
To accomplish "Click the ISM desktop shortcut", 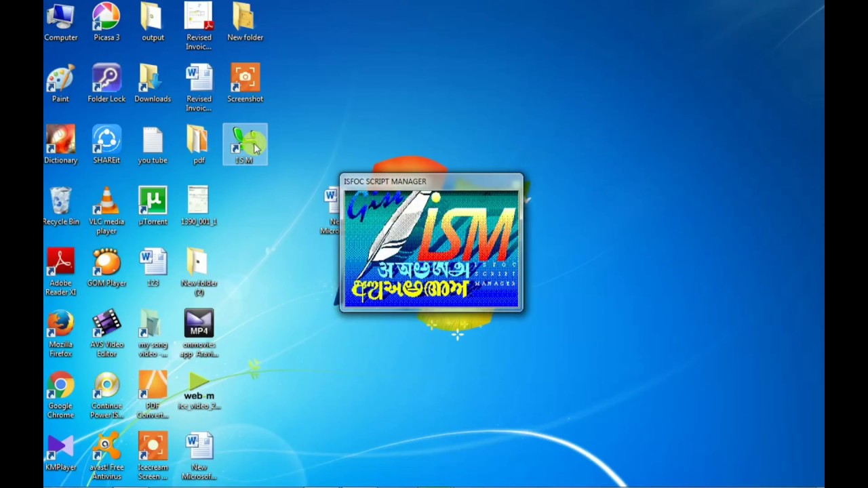I will [245, 145].
